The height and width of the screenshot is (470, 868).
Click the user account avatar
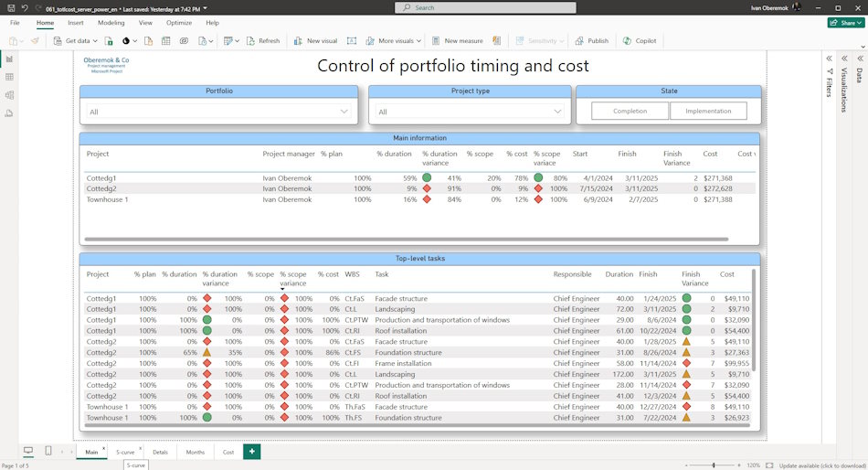(x=797, y=7)
